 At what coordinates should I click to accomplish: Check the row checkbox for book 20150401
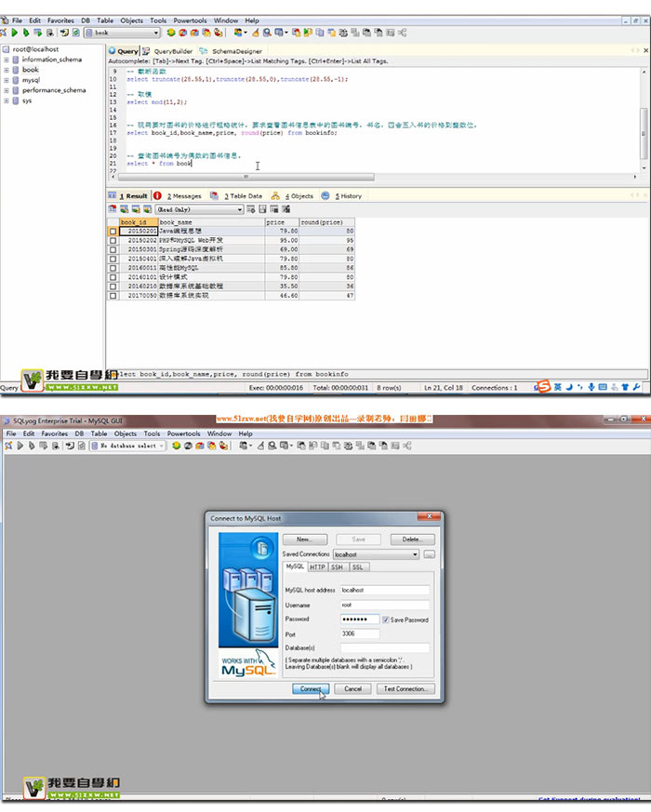pos(113,259)
